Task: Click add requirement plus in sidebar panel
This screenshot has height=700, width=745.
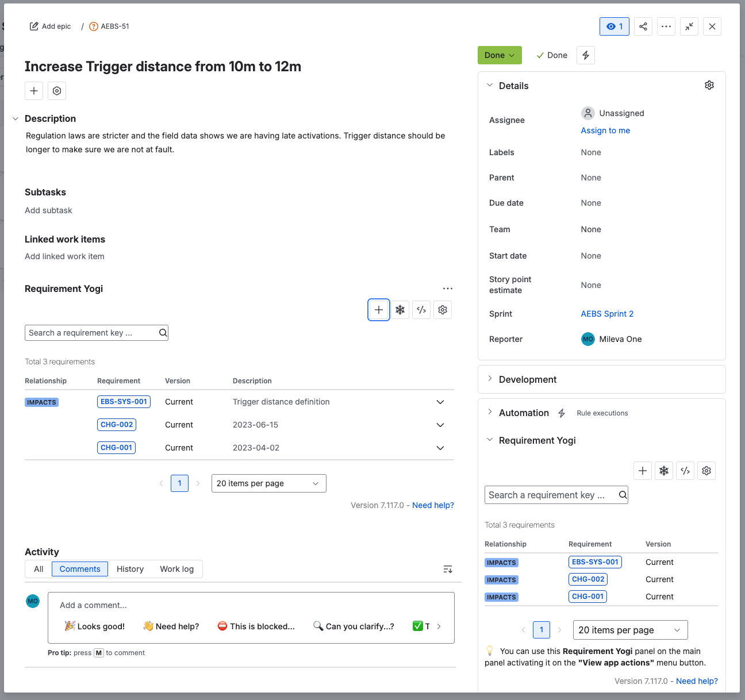Action: (643, 471)
